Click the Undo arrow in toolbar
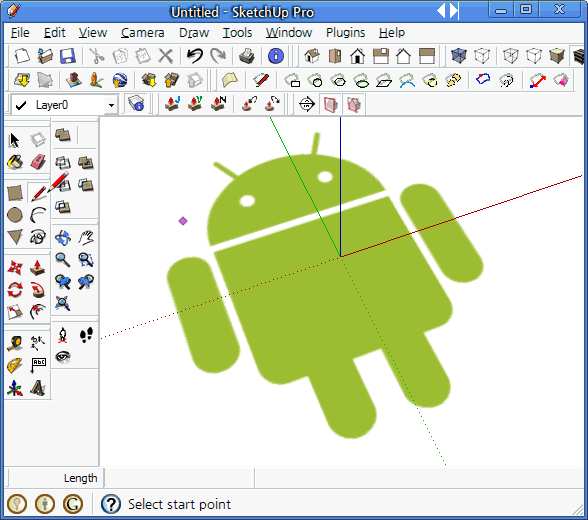Viewport: 588px width, 520px height. (x=195, y=56)
